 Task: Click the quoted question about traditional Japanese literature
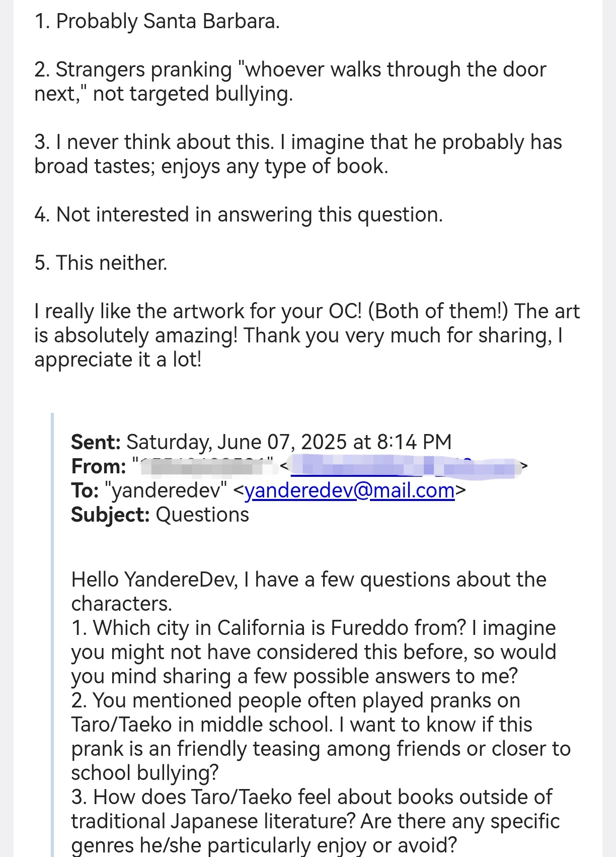coord(315,821)
